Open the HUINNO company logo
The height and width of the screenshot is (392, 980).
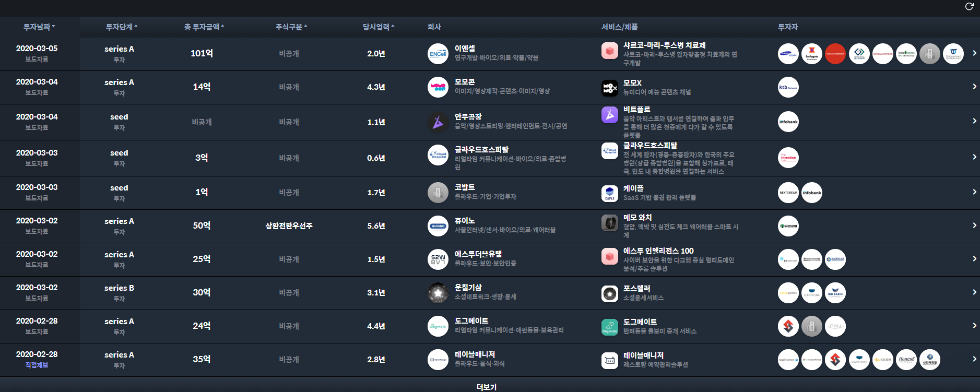coord(438,226)
